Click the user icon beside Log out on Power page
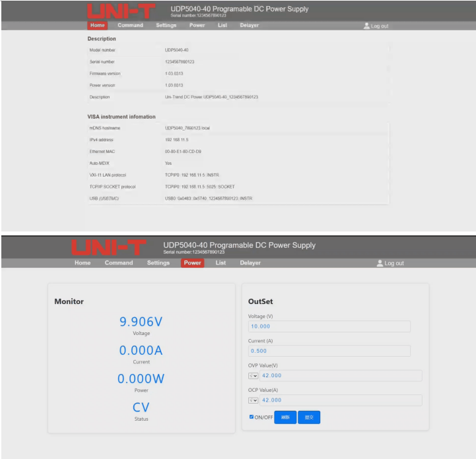476x459 pixels. point(380,263)
